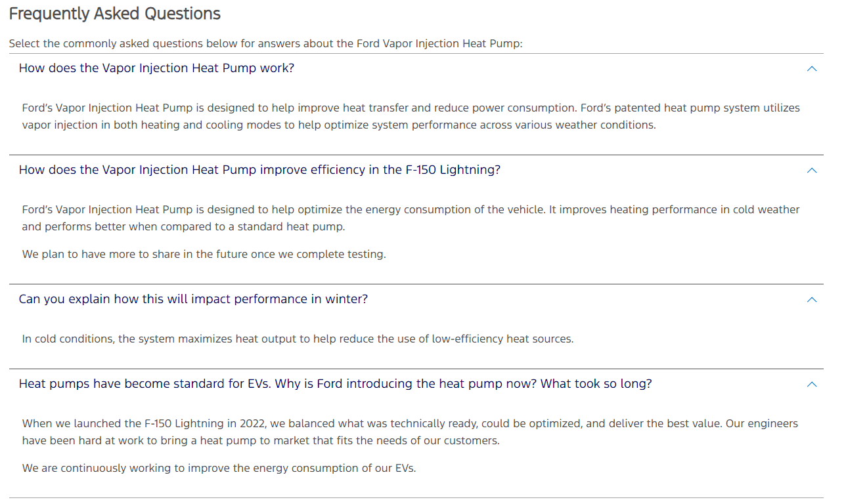Collapse the winter performance question using its chevron

tap(812, 299)
